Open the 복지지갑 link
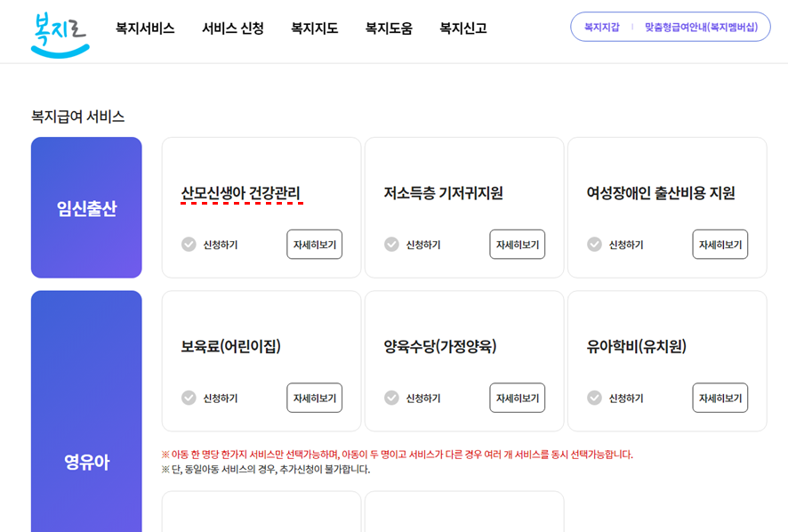 (x=601, y=28)
